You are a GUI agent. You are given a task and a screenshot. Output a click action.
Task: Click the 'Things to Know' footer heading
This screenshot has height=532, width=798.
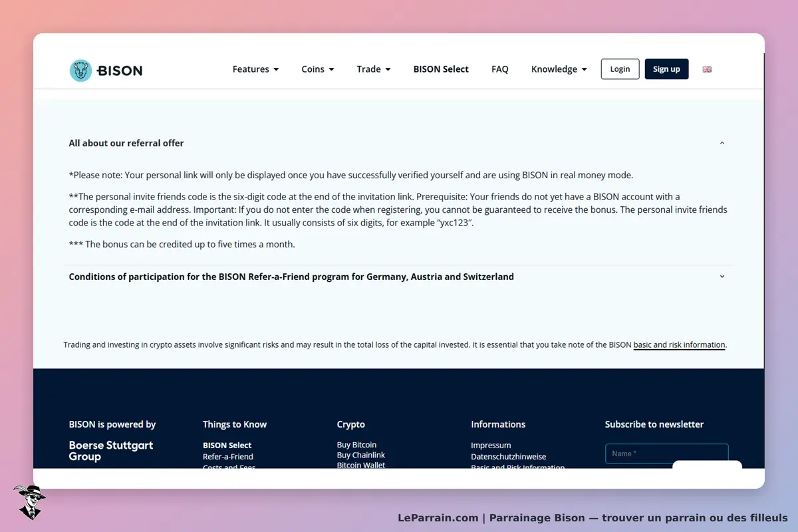tap(235, 424)
